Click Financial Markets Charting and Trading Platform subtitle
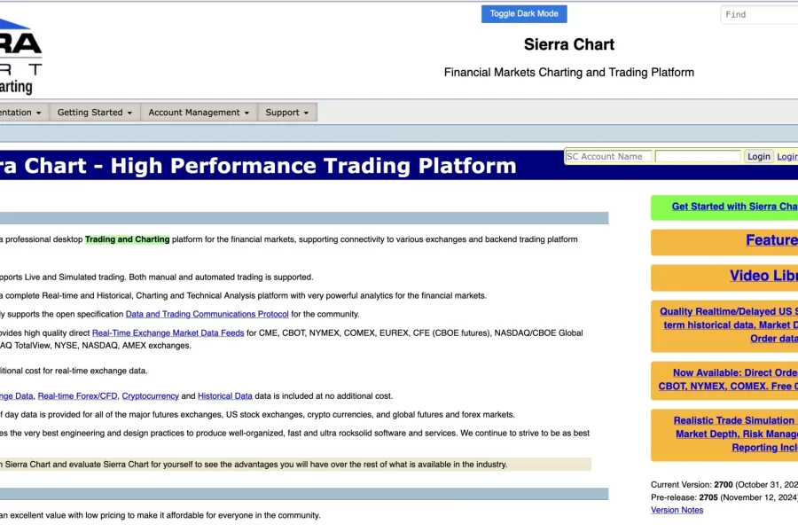This screenshot has height=532, width=798. coord(569,73)
